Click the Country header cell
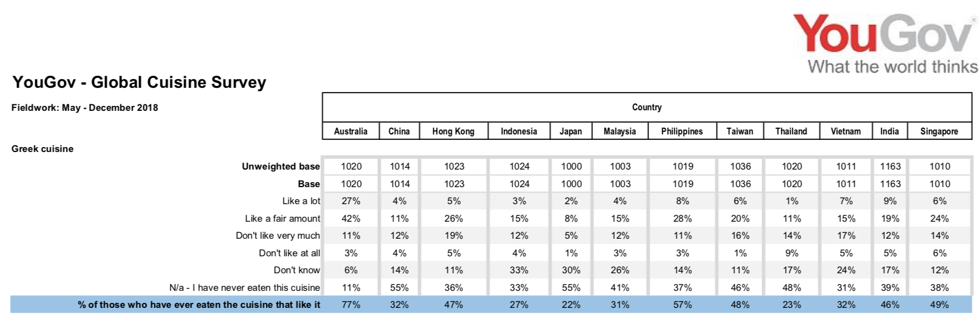980x315 pixels. tap(647, 108)
